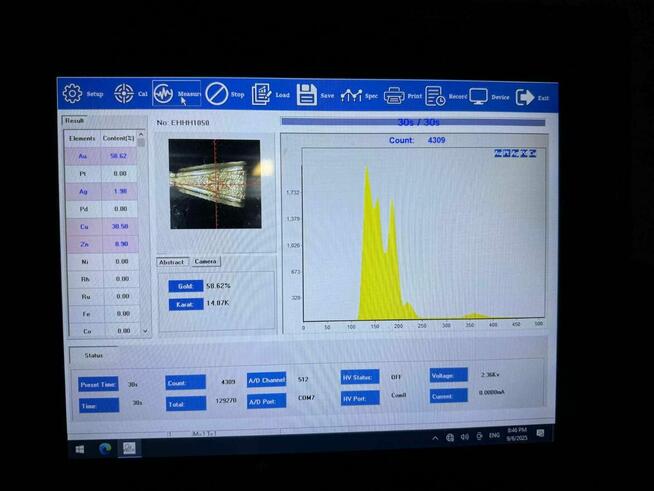Exit the application via Exit icon
The height and width of the screenshot is (491, 654).
click(525, 97)
